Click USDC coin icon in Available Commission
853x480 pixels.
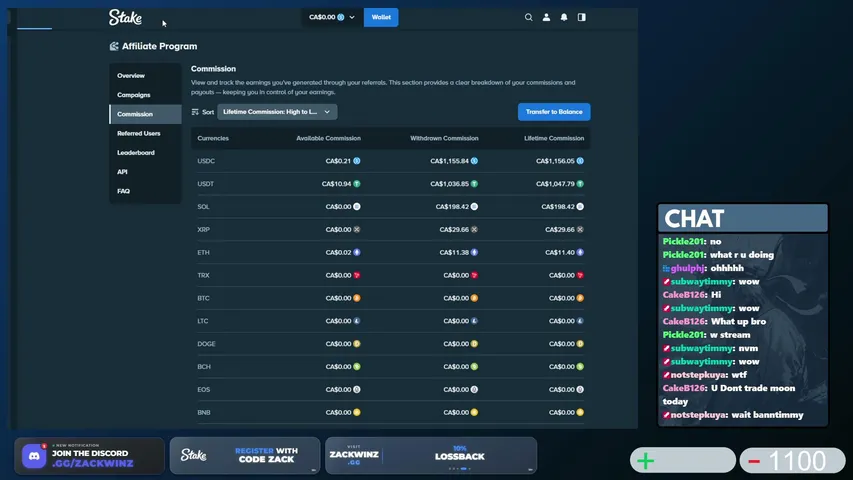point(357,161)
